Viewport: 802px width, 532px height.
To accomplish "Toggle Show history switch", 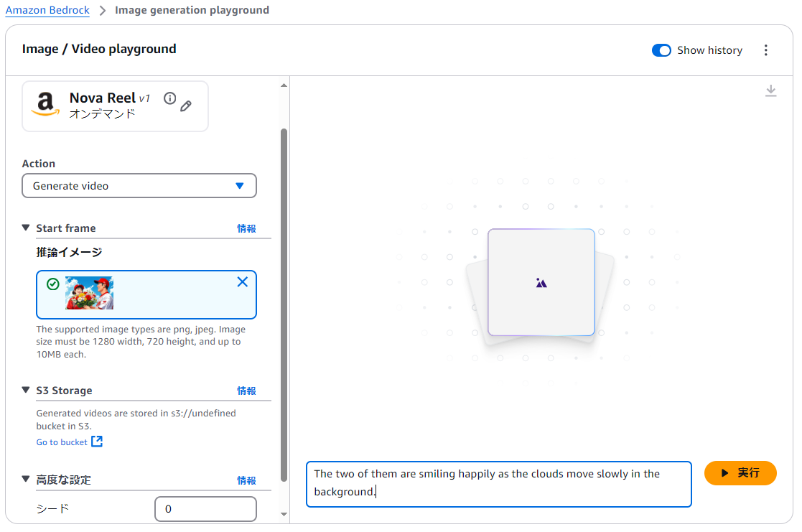I will pyautogui.click(x=661, y=50).
